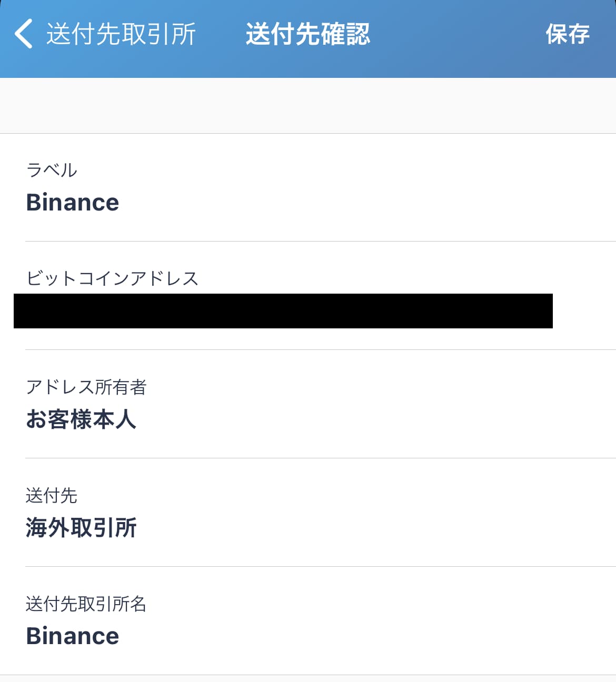
Task: Tap the blacked-out bitcoin address bar
Action: pos(283,311)
